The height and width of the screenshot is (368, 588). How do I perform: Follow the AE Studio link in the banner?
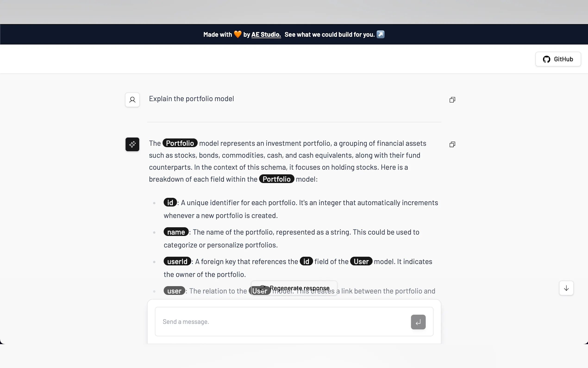(x=266, y=35)
